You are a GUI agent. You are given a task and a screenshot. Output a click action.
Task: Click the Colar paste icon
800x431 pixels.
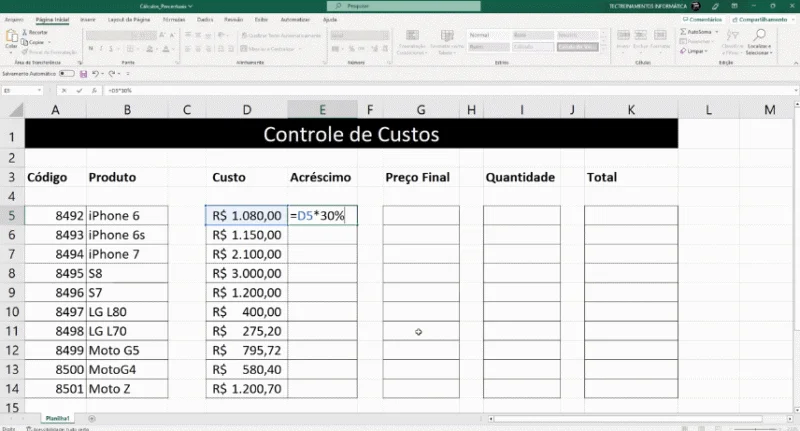tap(11, 37)
